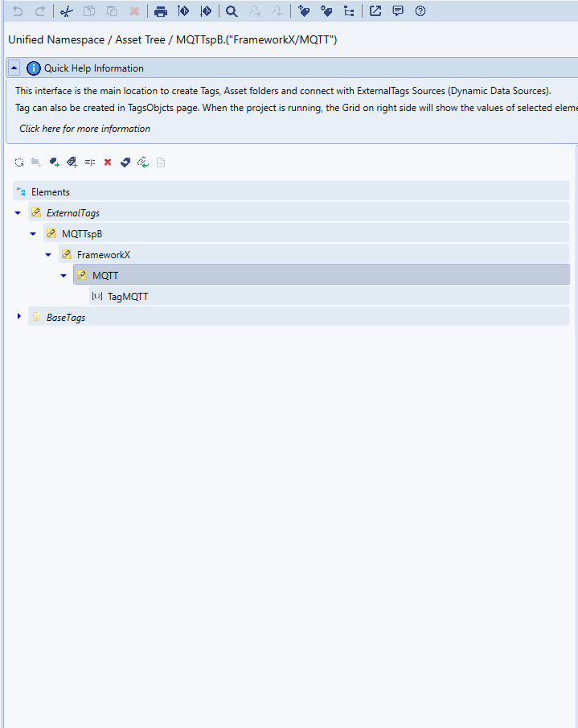
Task: Click the open-in-new-window icon
Action: click(375, 11)
